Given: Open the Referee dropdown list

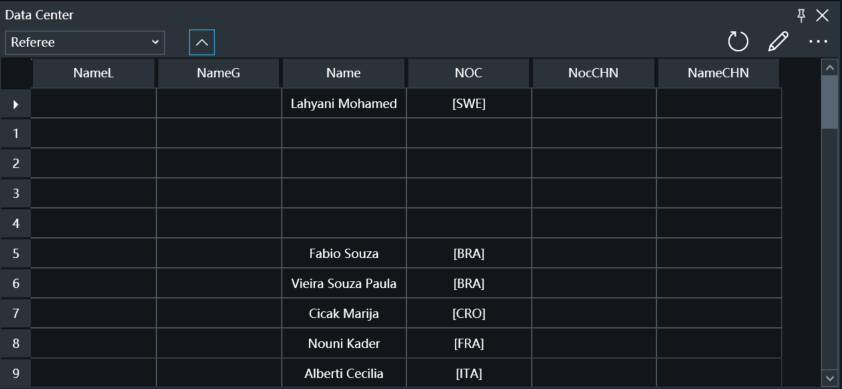Looking at the screenshot, I should click(x=85, y=42).
